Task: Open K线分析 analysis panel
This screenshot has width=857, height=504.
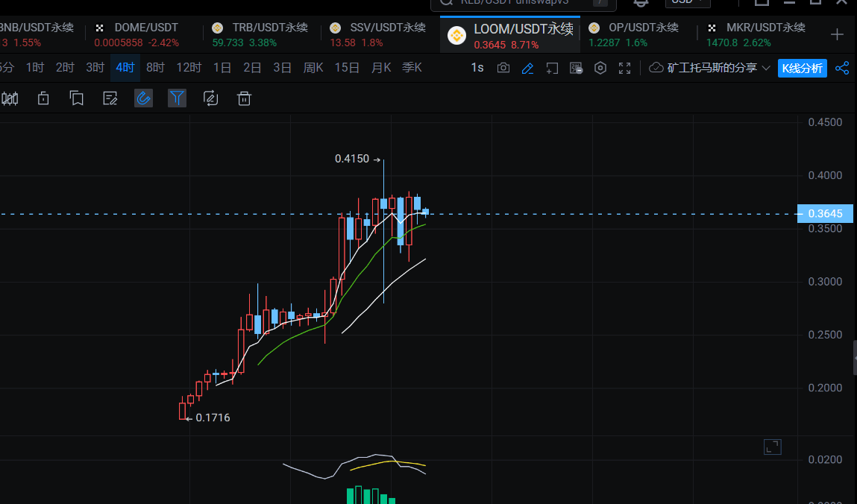Action: point(802,69)
